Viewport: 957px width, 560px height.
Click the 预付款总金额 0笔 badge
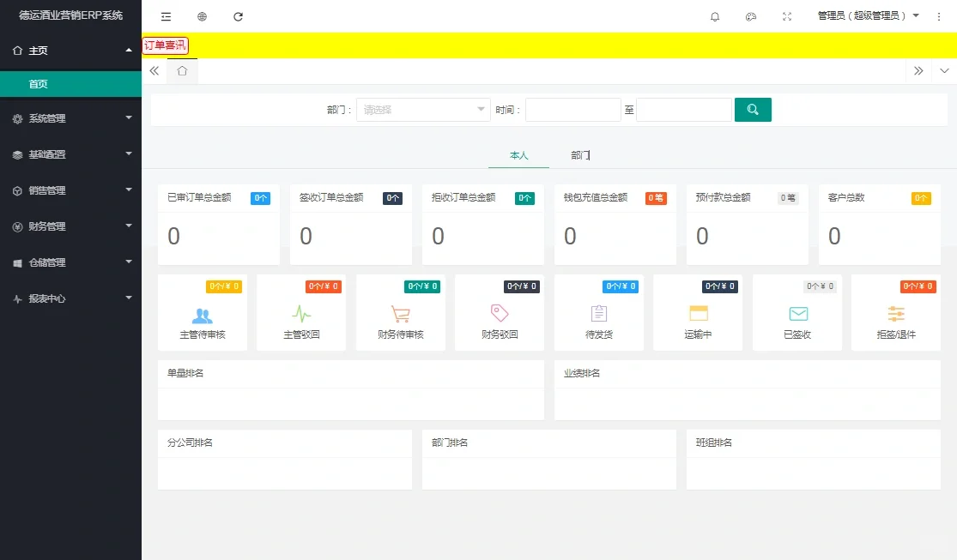point(788,198)
